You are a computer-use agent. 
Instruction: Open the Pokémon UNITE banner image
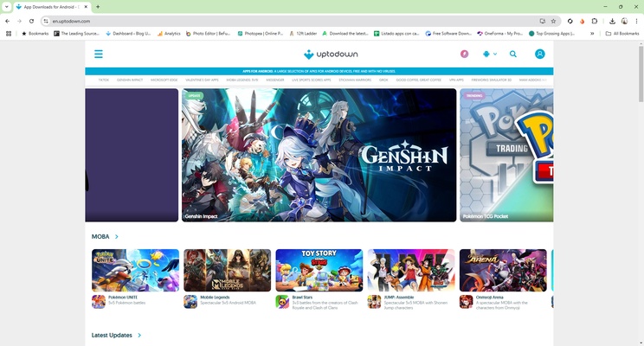click(x=136, y=271)
